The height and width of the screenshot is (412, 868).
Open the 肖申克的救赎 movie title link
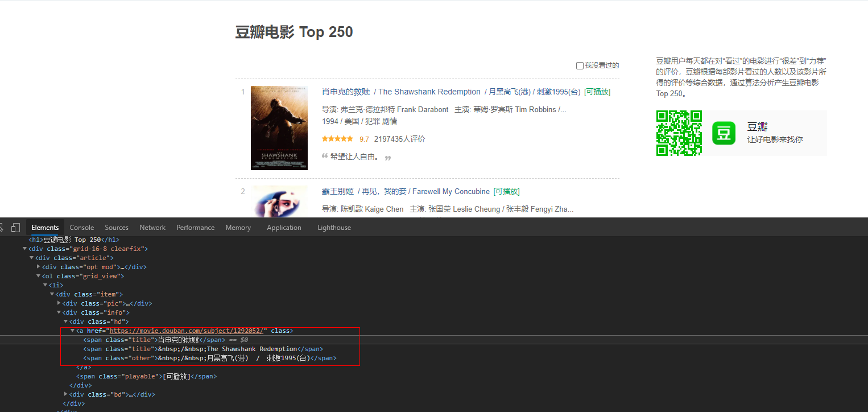tap(346, 92)
